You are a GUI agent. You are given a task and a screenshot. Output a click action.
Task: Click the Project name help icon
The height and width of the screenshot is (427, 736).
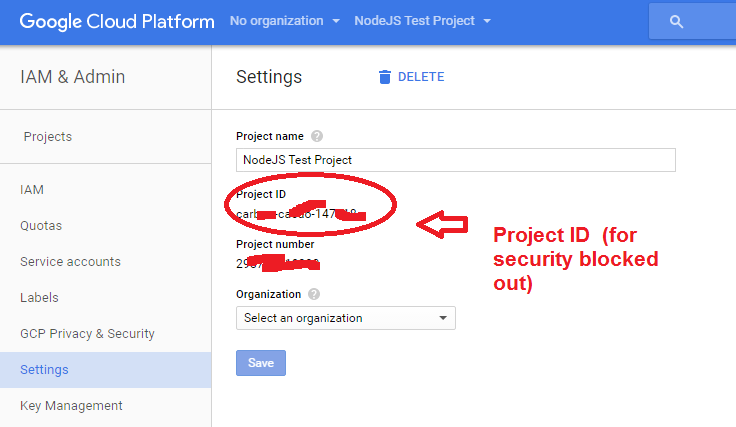tap(317, 136)
